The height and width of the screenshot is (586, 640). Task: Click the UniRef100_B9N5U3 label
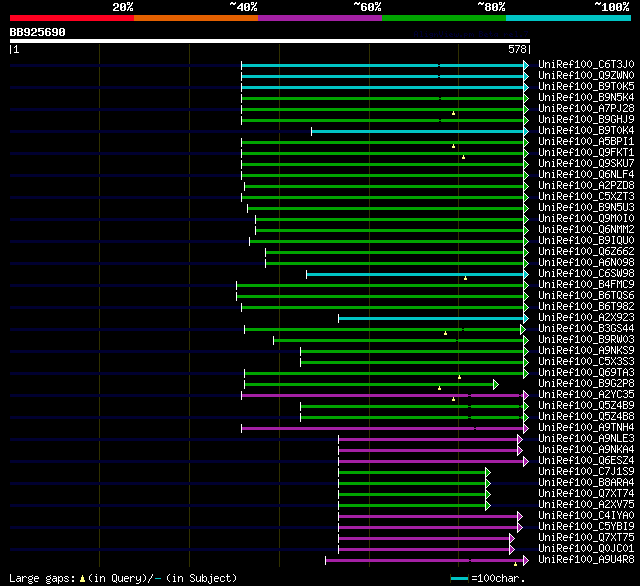click(586, 208)
